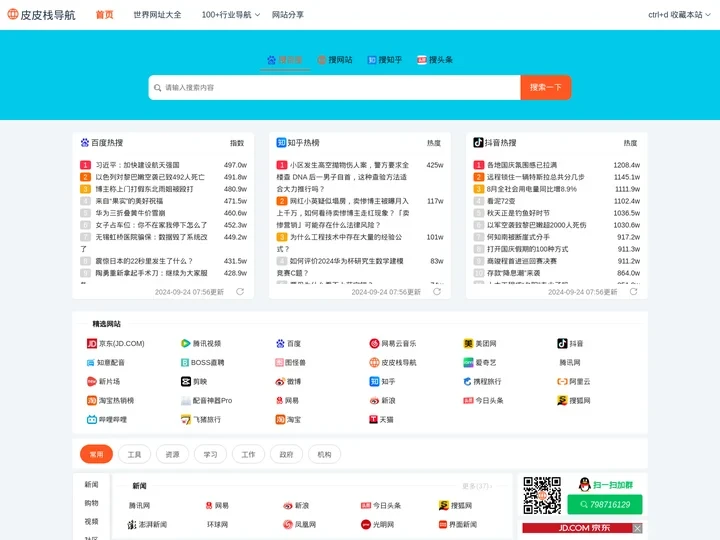Open Zhihu topic 为什么工程技术中存在大量的经验公式
Screen dimensions: 720x540
339,243
